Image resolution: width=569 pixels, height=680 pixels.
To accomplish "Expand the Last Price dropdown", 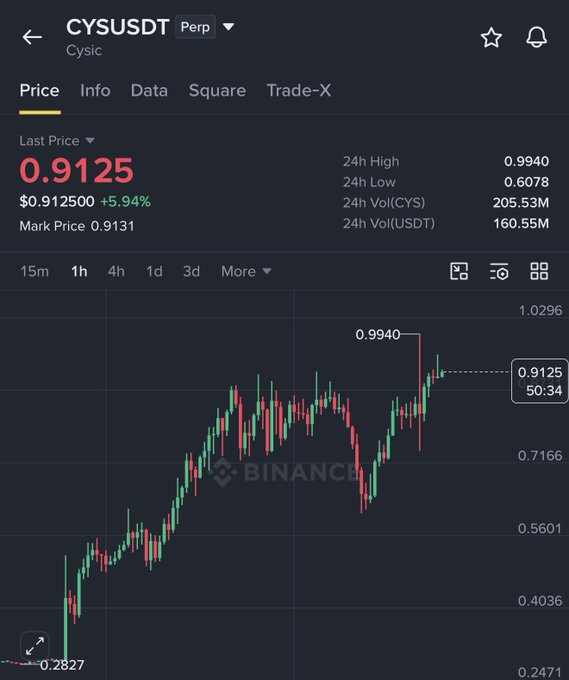I will pos(90,141).
